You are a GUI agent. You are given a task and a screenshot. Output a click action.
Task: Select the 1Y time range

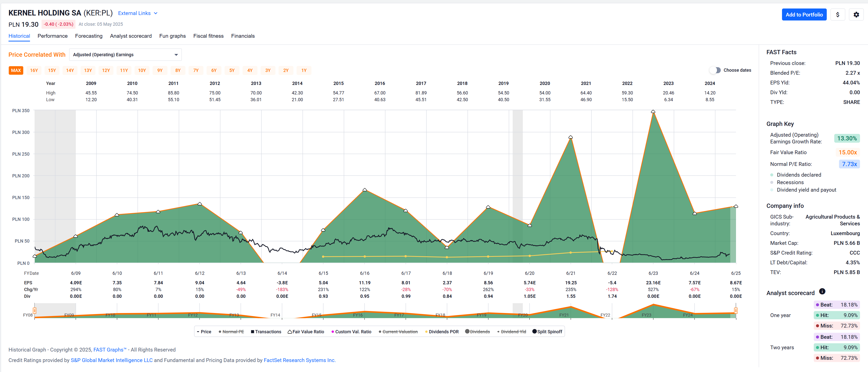click(x=304, y=70)
